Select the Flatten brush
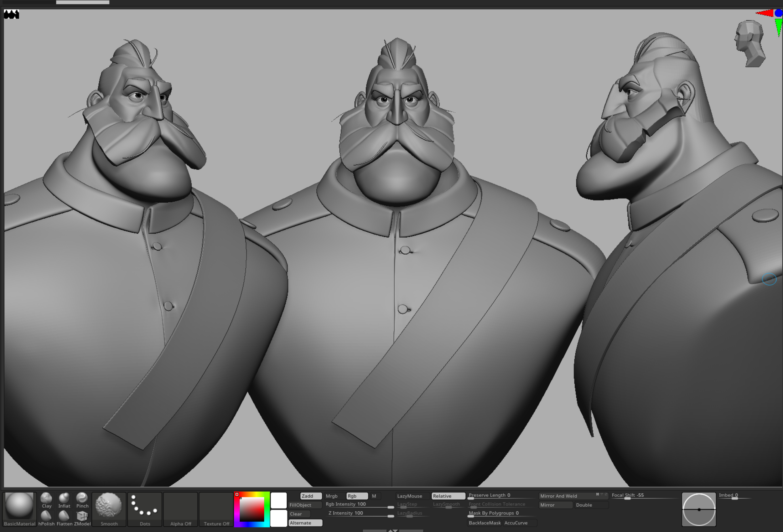The height and width of the screenshot is (532, 783). (64, 518)
